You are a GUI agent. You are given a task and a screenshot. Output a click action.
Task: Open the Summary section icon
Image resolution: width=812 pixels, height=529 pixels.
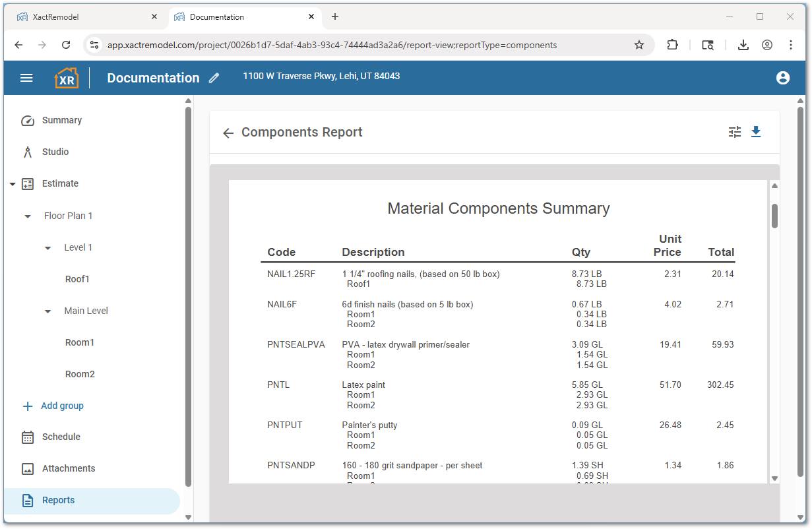(27, 120)
